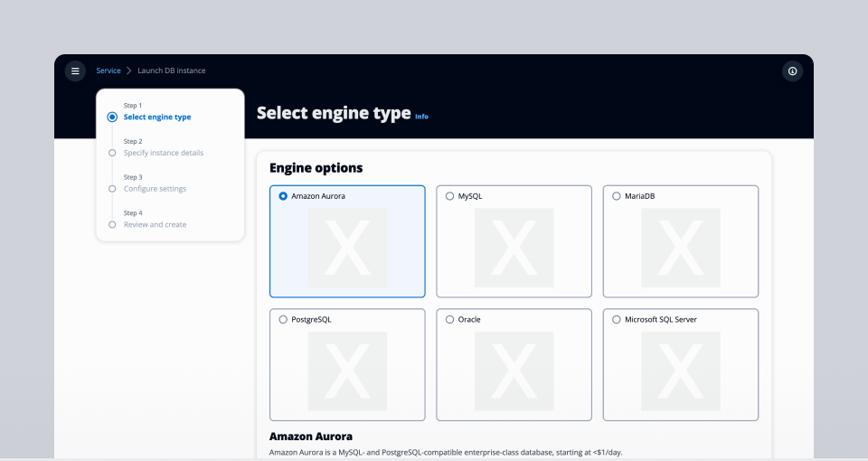The width and height of the screenshot is (868, 461).
Task: Select the Amazon Aurora radio button
Action: [x=284, y=196]
